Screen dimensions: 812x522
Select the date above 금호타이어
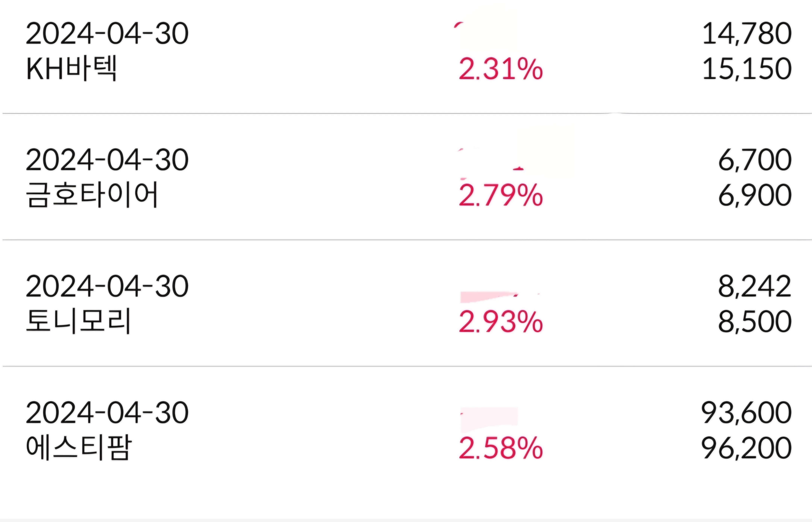pos(107,160)
